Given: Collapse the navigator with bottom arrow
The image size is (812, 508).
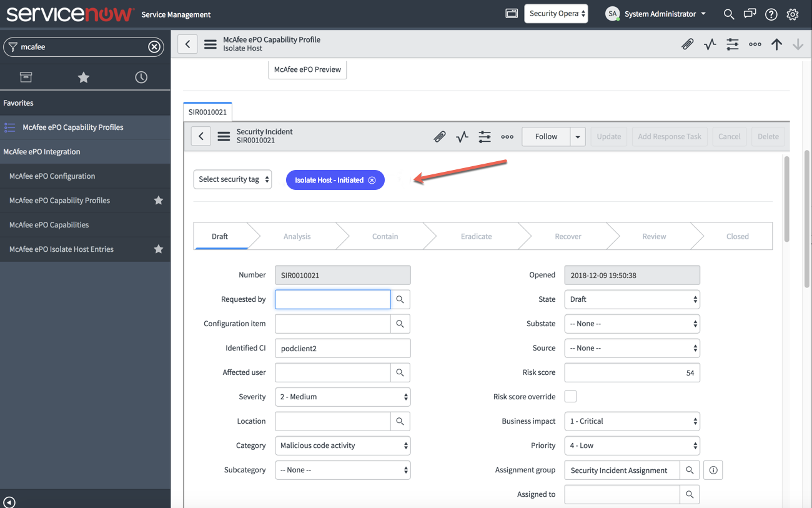Looking at the screenshot, I should pyautogui.click(x=9, y=502).
